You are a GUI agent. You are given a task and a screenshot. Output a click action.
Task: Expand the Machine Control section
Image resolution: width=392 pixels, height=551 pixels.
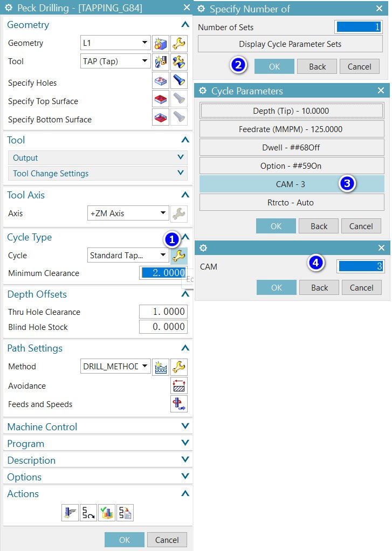coord(98,426)
